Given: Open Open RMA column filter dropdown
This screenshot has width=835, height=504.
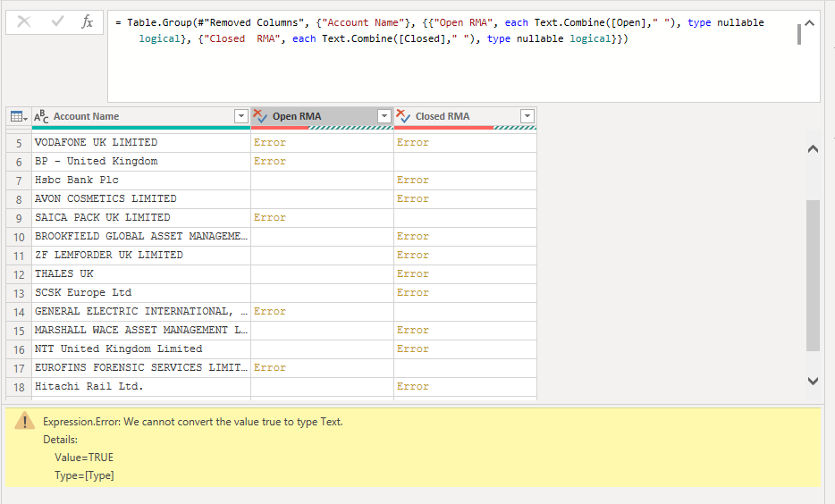Looking at the screenshot, I should (x=384, y=116).
